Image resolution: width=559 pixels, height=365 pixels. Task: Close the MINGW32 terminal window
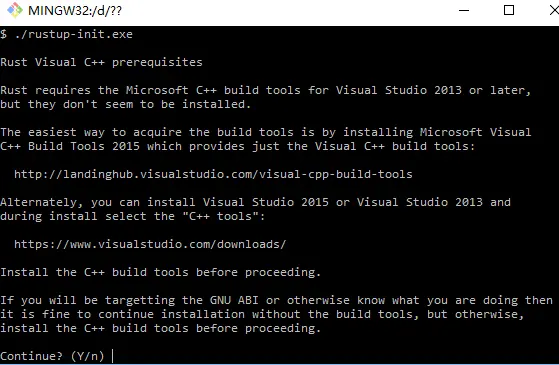pos(553,10)
